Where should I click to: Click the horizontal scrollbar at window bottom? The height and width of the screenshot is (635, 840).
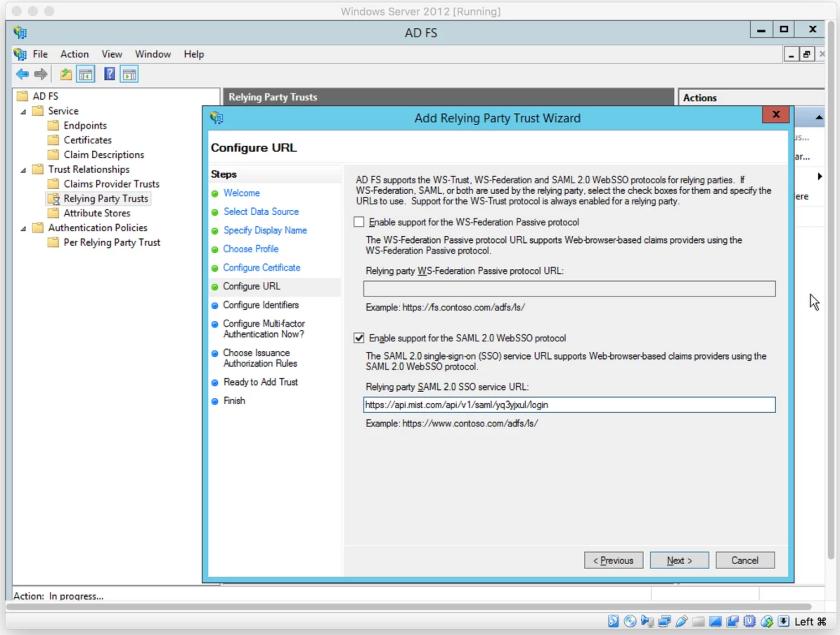(x=408, y=607)
